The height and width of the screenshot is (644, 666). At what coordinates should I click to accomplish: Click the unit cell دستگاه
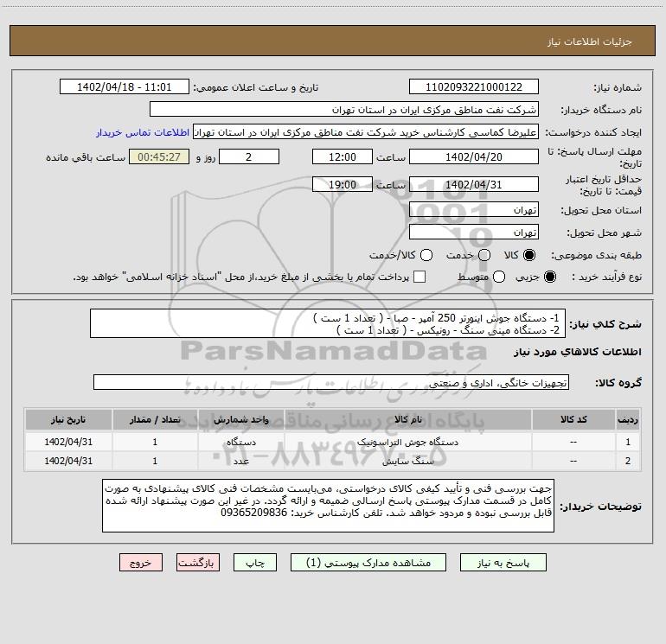coord(240,442)
